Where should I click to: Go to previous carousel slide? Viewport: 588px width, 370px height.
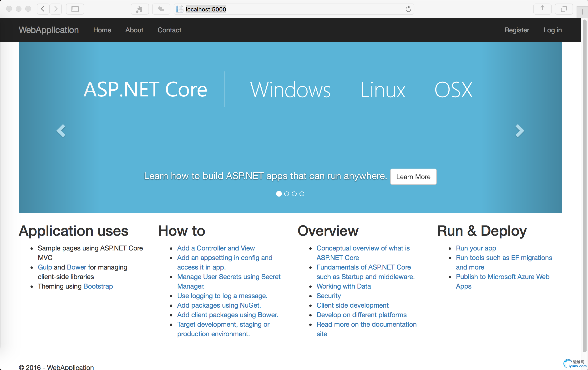coord(61,130)
